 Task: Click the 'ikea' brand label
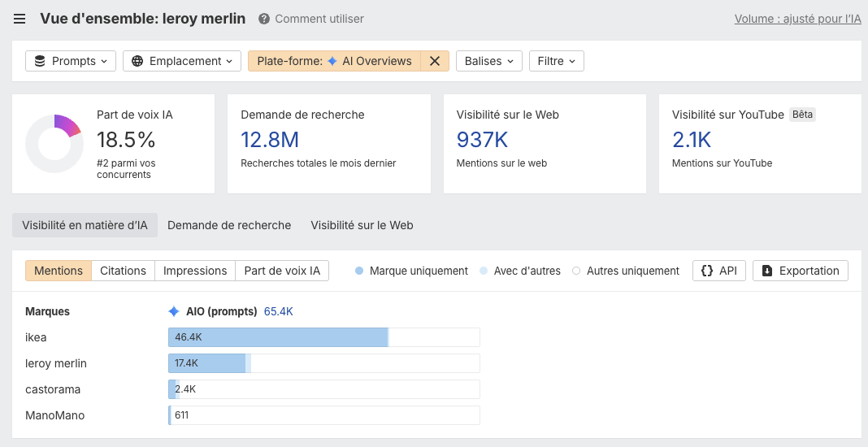tap(36, 337)
